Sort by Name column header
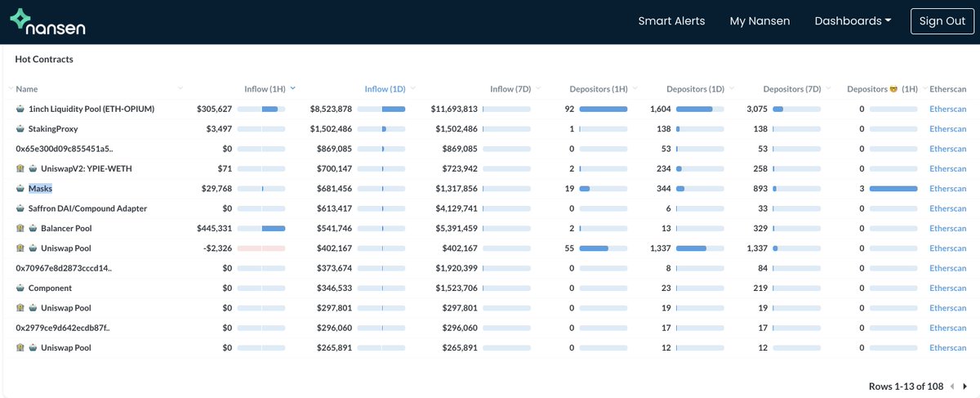The width and height of the screenshot is (980, 398). click(27, 88)
